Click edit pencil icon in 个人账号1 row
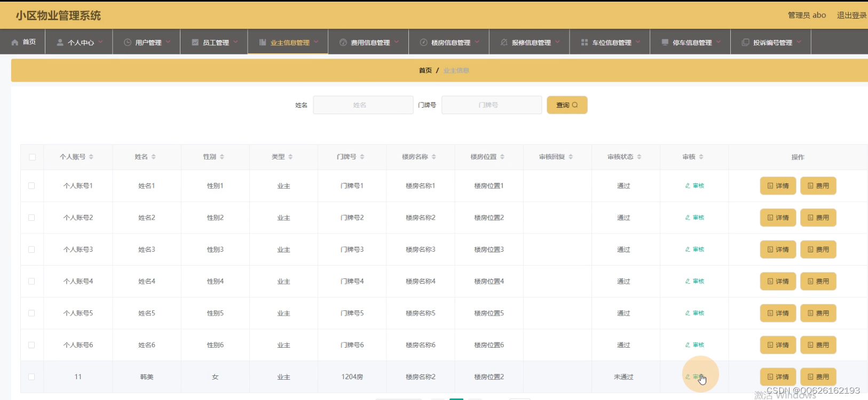Viewport: 868px width, 400px height. (688, 186)
